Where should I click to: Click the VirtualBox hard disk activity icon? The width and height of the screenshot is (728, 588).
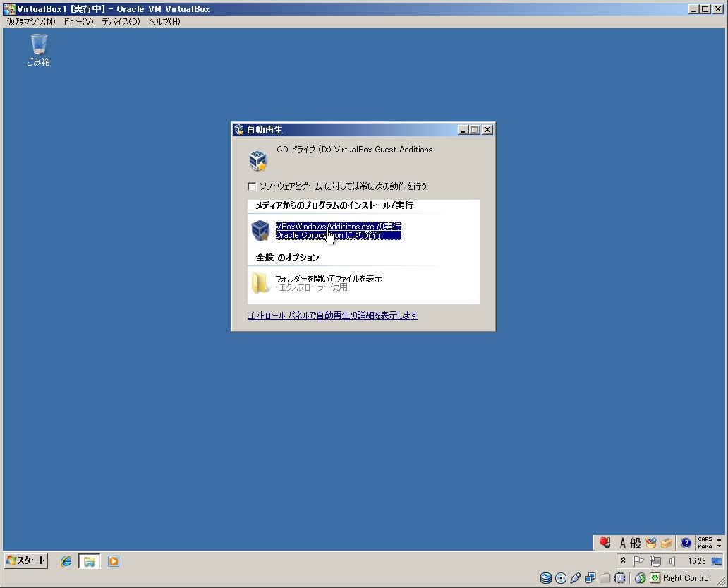546,578
